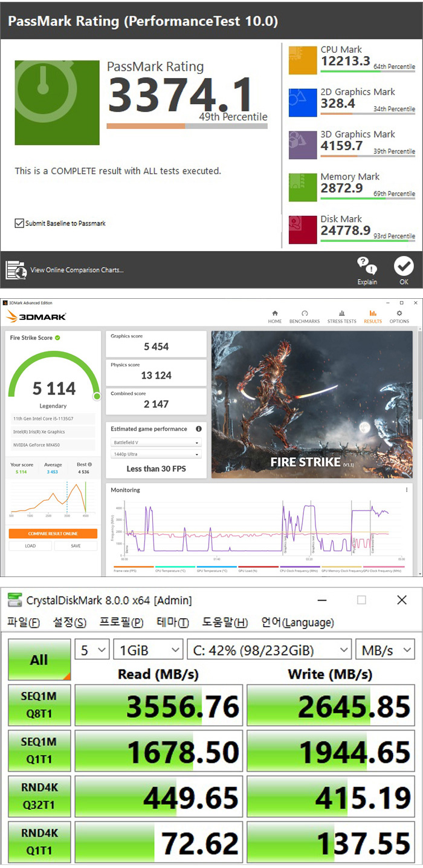
Task: Switch to the RESULTS tab in 3DMark
Action: (373, 317)
